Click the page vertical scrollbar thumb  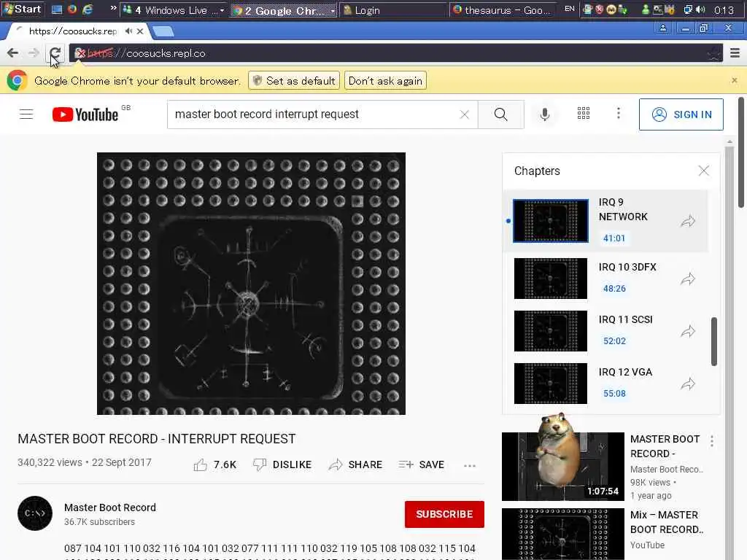click(x=741, y=152)
